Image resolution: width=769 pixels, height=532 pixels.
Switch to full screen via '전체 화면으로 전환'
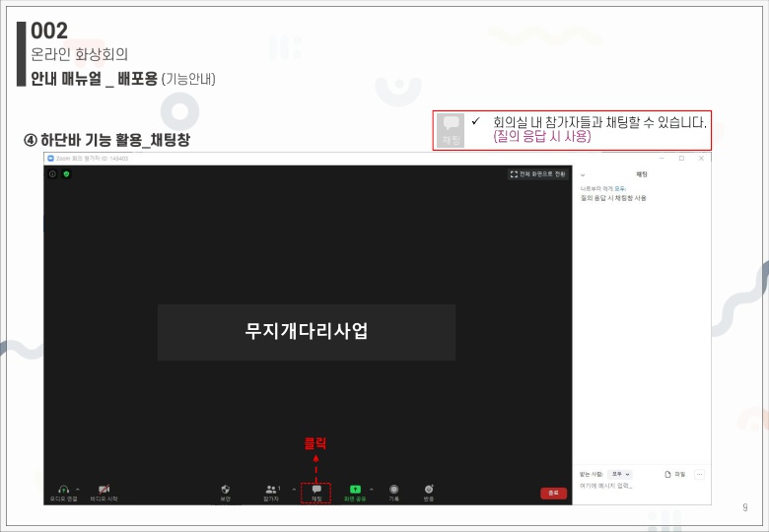pyautogui.click(x=537, y=173)
